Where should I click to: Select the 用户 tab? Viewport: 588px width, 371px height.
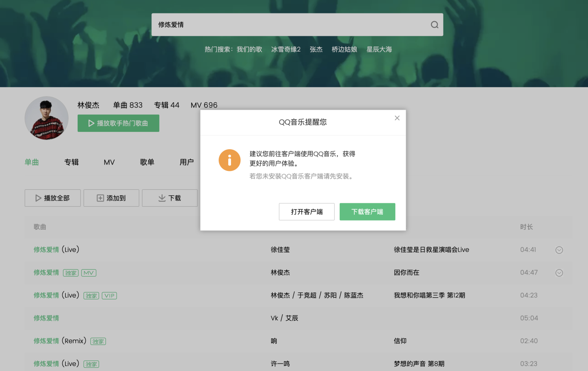point(186,162)
